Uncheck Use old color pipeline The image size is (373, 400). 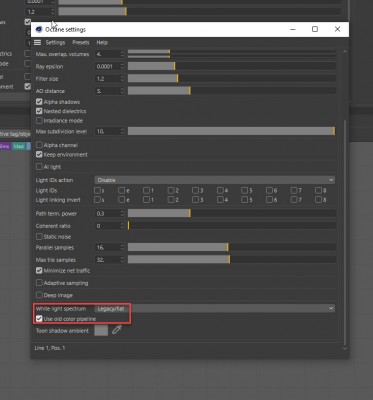click(39, 319)
